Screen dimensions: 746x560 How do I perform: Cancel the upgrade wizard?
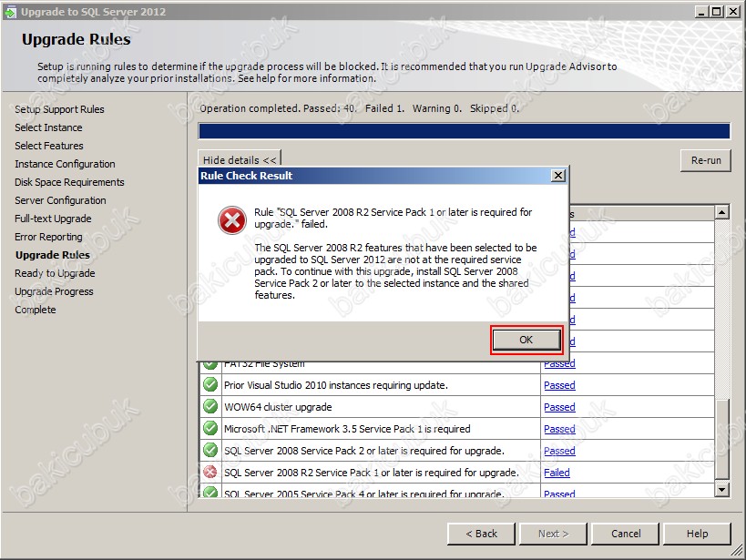626,534
